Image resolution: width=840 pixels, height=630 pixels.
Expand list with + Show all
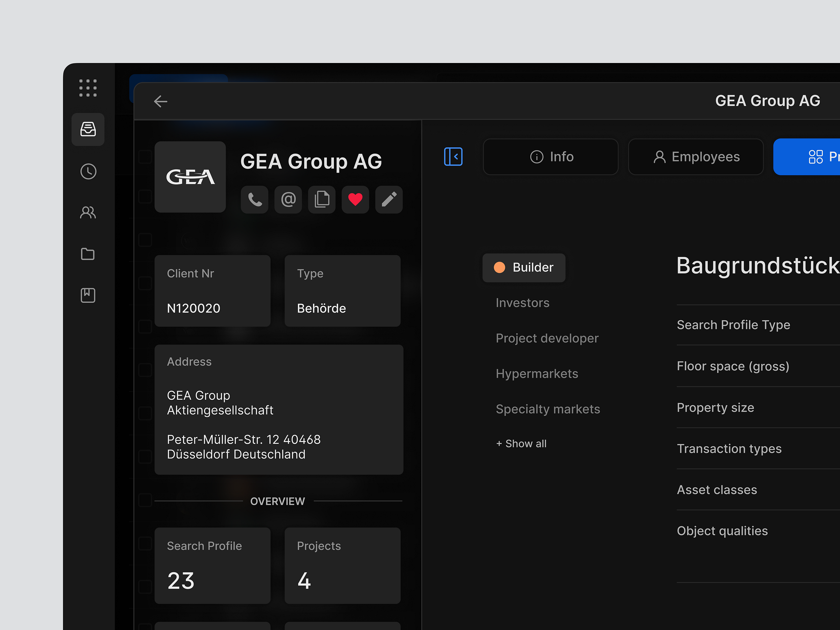(x=521, y=443)
